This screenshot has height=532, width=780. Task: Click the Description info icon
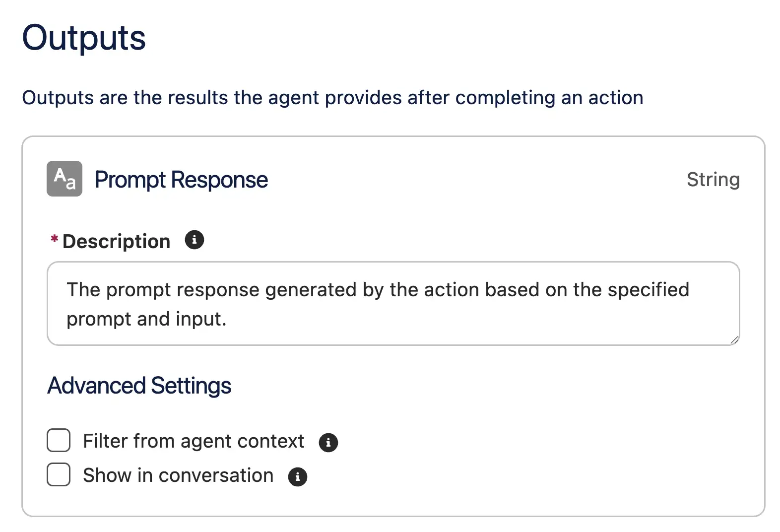point(194,240)
